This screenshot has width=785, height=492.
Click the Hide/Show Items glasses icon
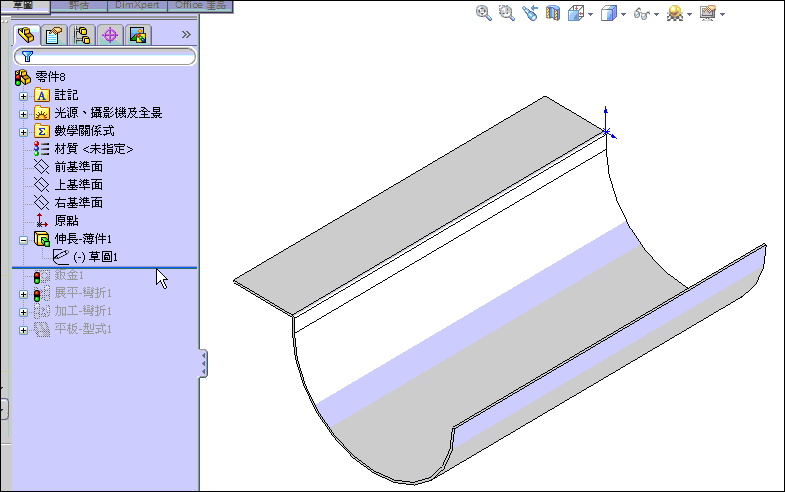tap(642, 13)
